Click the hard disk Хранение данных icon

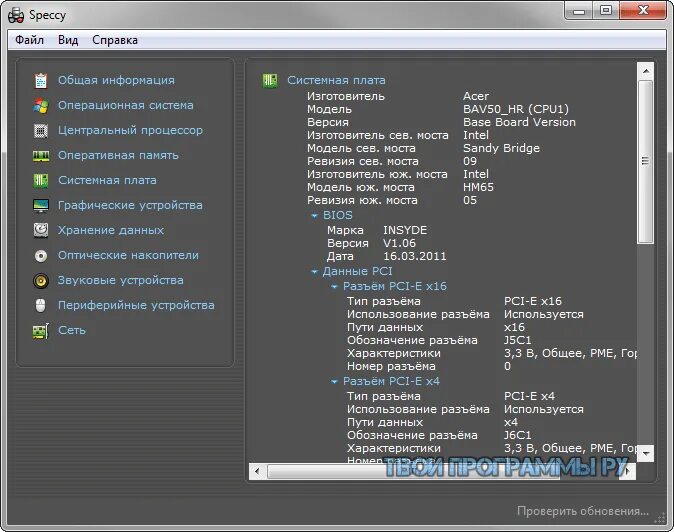pyautogui.click(x=41, y=230)
